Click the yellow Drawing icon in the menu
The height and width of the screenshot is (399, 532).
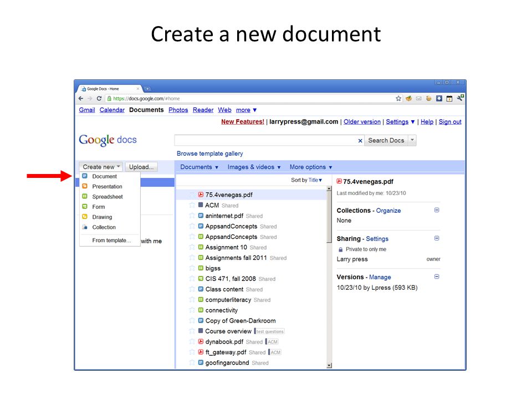point(85,217)
